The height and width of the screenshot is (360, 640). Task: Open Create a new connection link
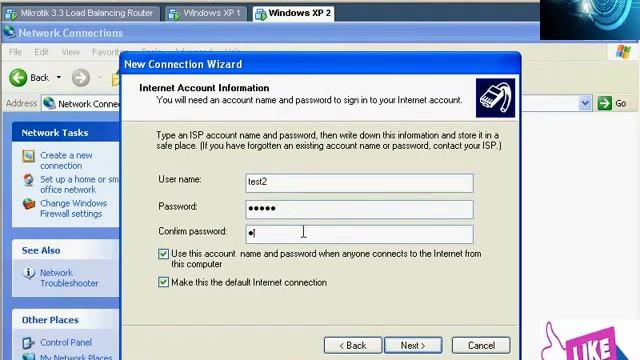click(x=66, y=160)
